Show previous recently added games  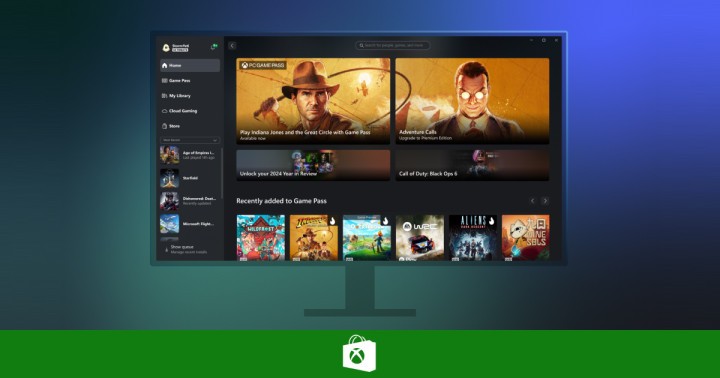coord(533,201)
